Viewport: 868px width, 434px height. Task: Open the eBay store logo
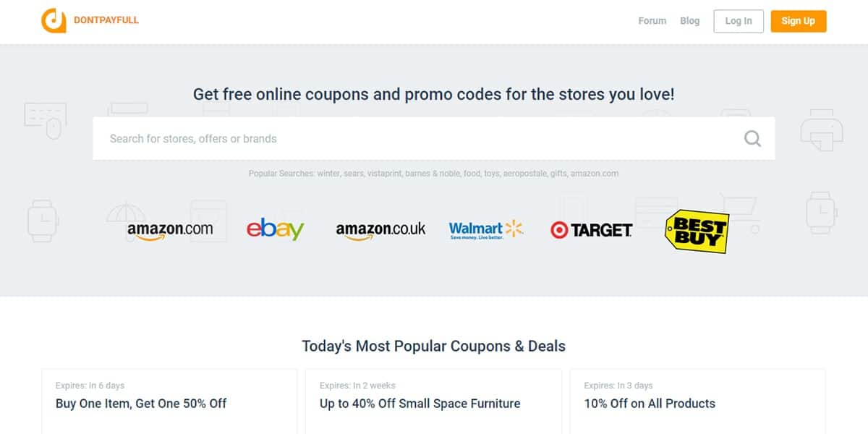point(275,229)
